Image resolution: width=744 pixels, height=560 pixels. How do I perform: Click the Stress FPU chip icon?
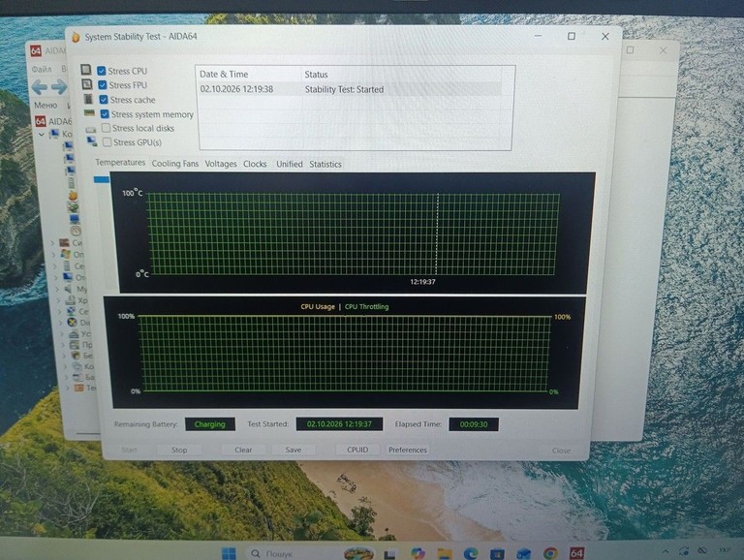87,84
